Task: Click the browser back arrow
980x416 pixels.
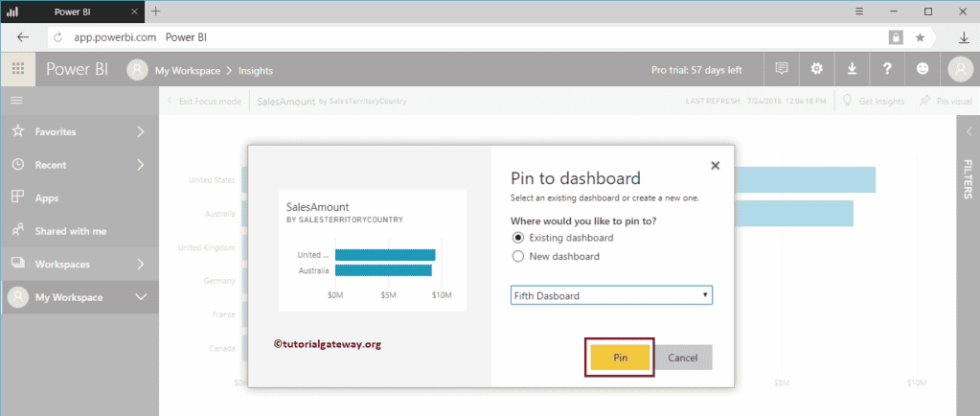Action: (x=23, y=37)
